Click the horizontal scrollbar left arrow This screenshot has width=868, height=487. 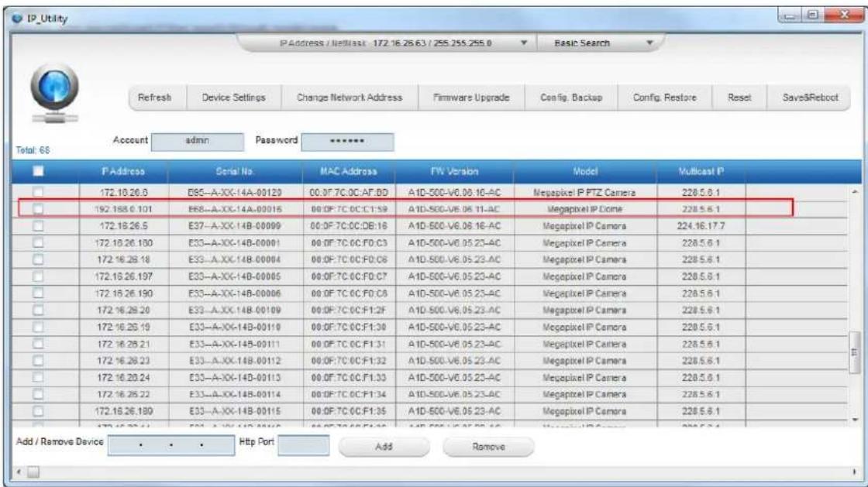(x=19, y=472)
